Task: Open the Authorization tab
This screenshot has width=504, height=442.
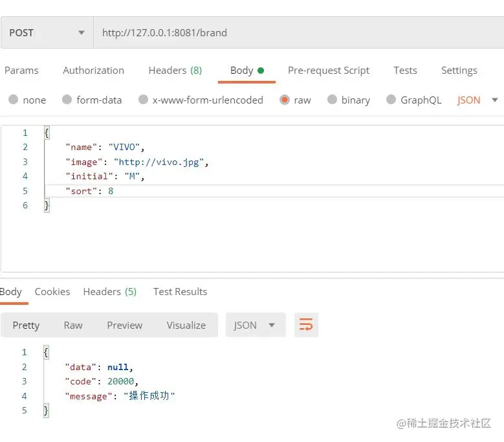Action: 94,71
